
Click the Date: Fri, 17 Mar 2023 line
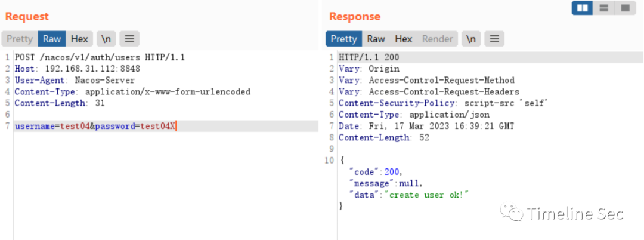pos(426,126)
